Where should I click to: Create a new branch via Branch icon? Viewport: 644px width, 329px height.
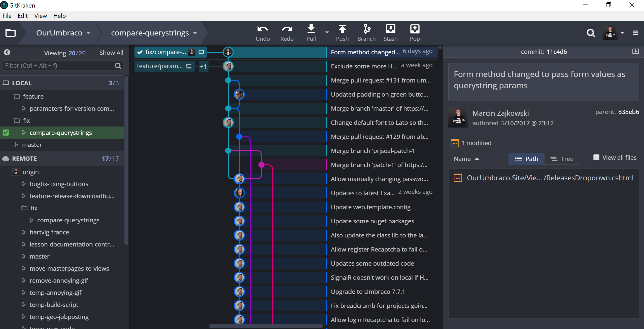point(366,33)
